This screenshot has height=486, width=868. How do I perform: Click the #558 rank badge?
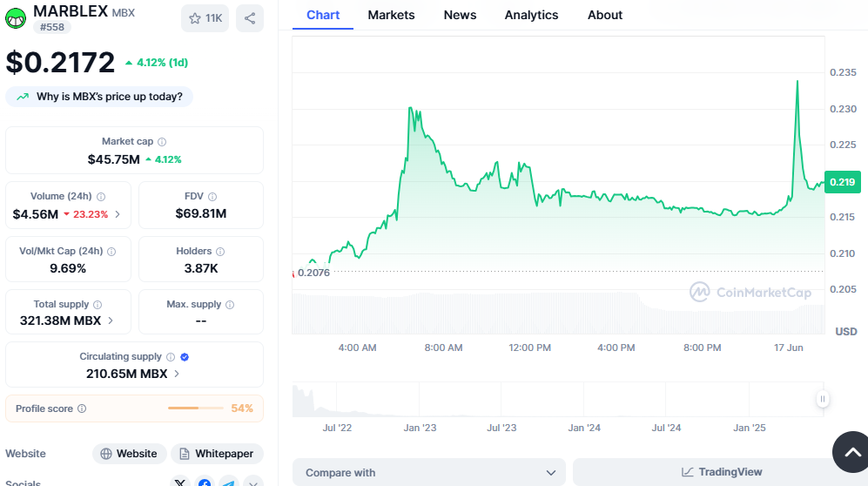tap(52, 27)
